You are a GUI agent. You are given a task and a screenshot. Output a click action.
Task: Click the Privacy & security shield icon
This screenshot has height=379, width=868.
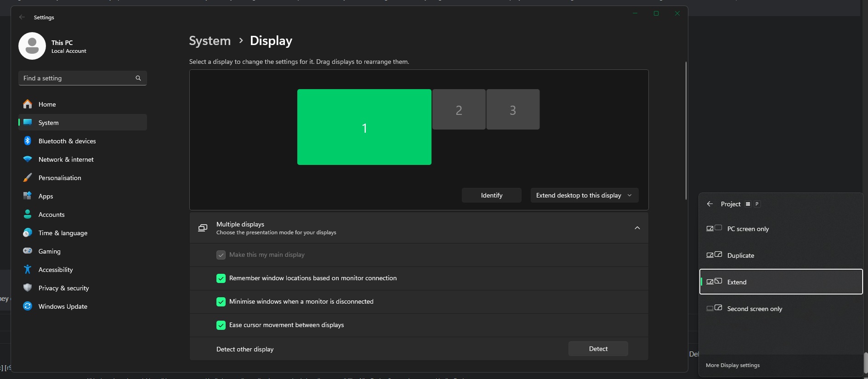[28, 288]
